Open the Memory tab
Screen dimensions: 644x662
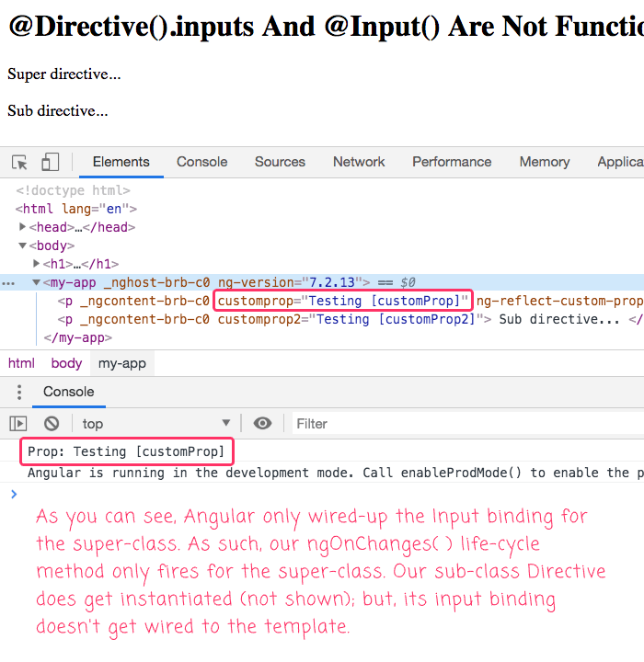click(x=545, y=162)
